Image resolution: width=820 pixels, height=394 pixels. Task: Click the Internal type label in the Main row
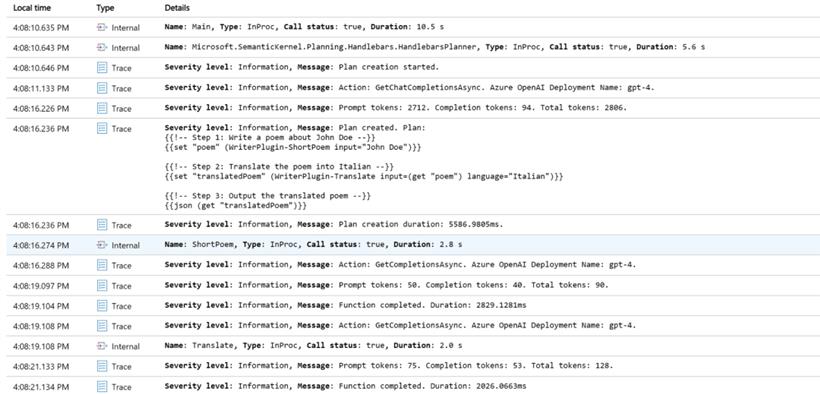click(126, 28)
